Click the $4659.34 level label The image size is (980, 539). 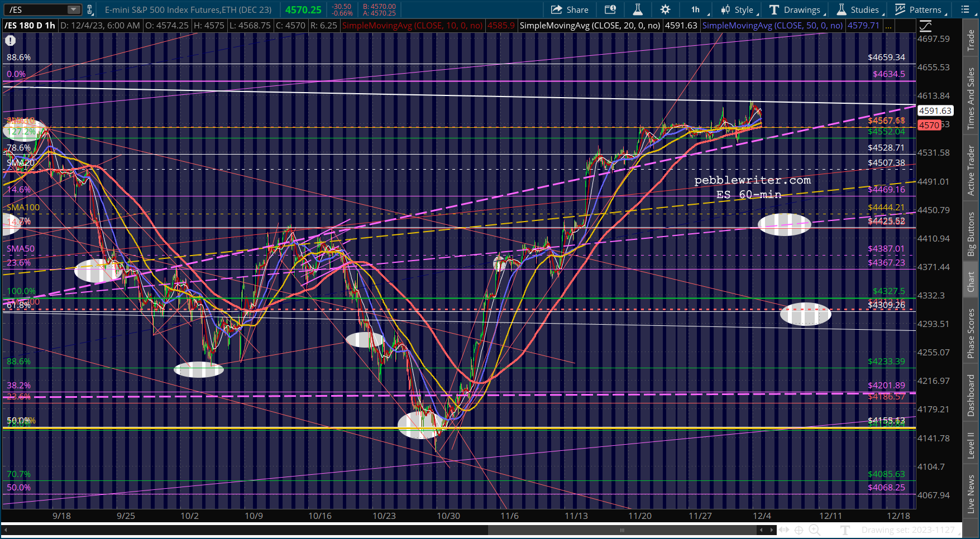click(x=887, y=57)
